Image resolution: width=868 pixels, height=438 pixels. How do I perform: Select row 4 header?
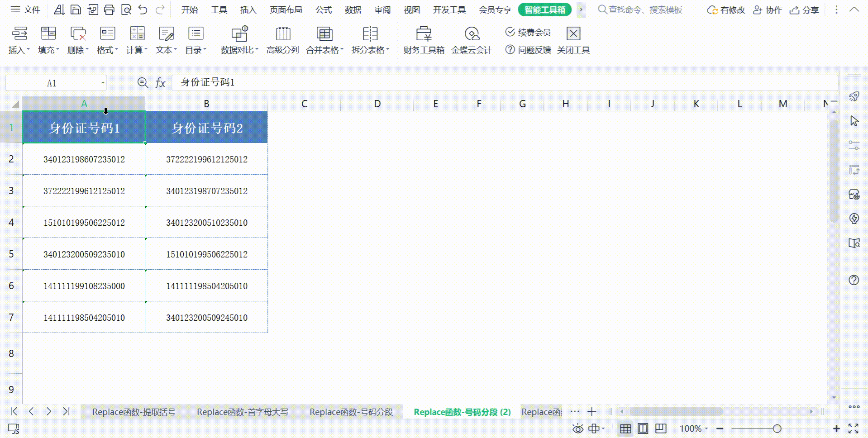click(11, 223)
